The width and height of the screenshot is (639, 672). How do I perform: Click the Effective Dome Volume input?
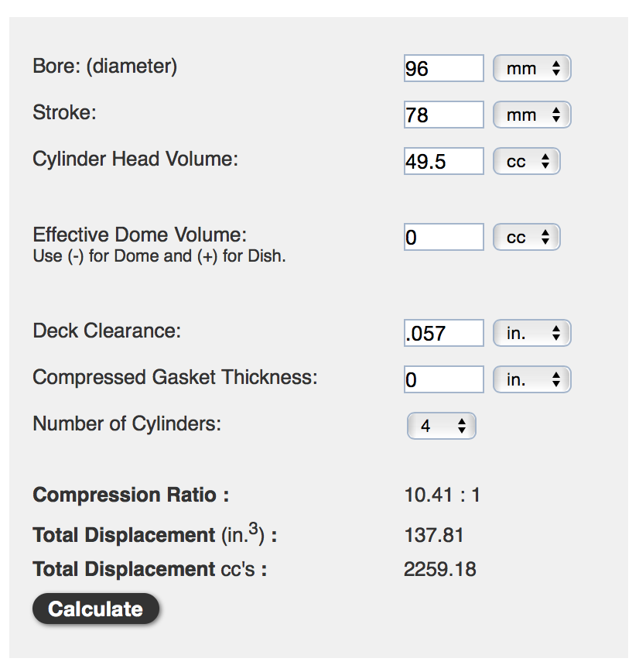point(443,238)
